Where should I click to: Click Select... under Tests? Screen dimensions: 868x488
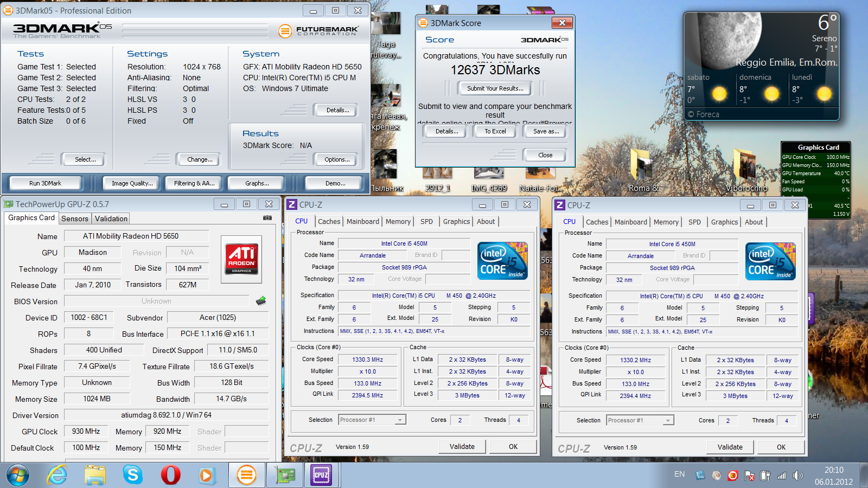click(85, 159)
